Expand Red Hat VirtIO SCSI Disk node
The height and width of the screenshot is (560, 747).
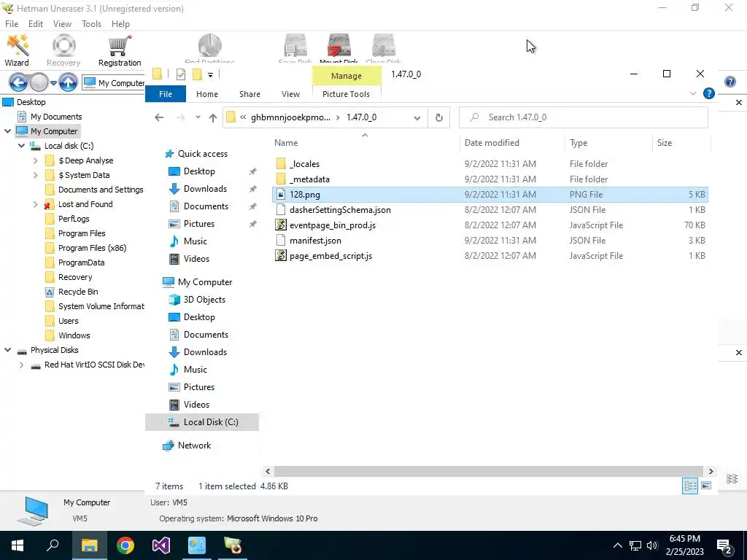(x=21, y=365)
